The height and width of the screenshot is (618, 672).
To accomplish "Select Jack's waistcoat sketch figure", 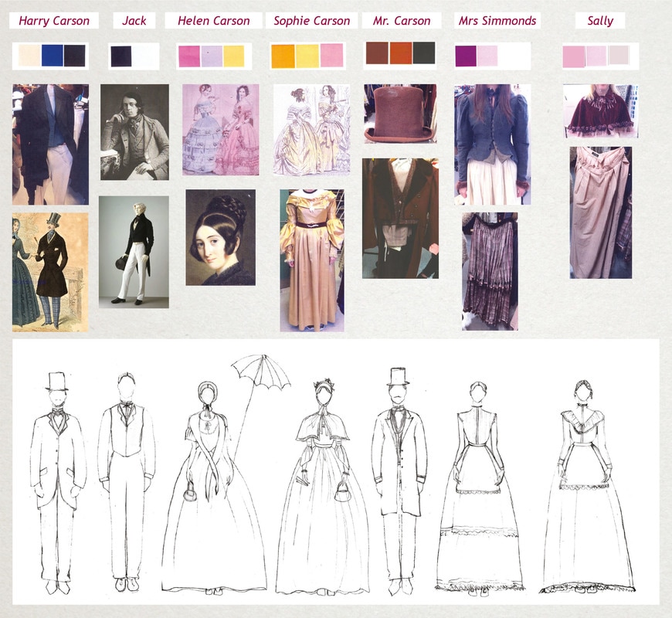I will tap(126, 483).
